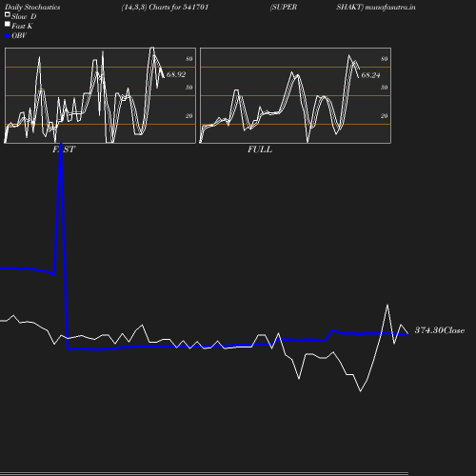Click the 'Fast K' legend label
This screenshot has height=476, width=476.
click(22, 26)
